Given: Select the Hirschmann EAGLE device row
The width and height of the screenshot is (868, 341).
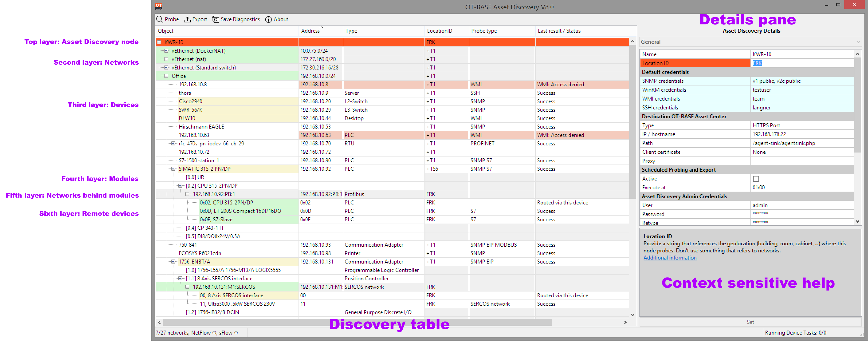Looking at the screenshot, I should [x=392, y=127].
